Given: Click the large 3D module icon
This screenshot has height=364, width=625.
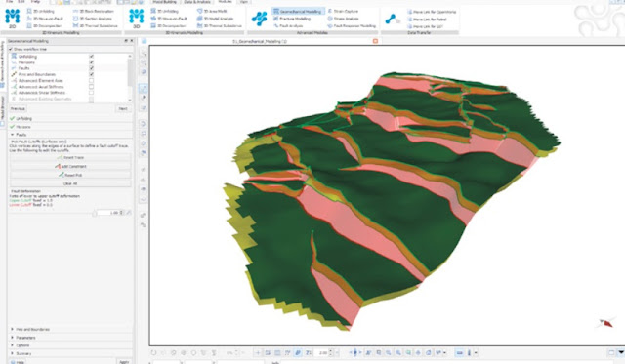Looking at the screenshot, I should point(137,18).
